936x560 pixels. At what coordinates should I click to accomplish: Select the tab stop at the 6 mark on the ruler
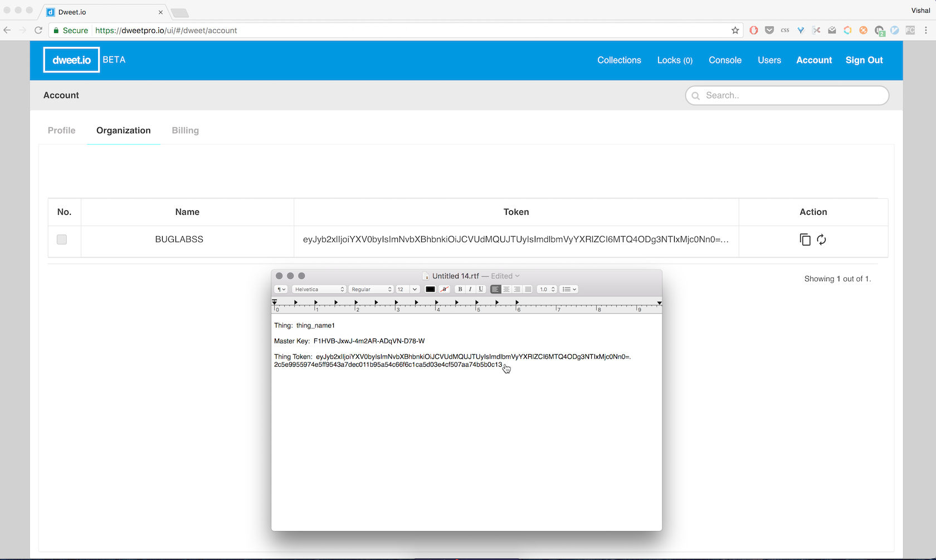click(x=517, y=302)
